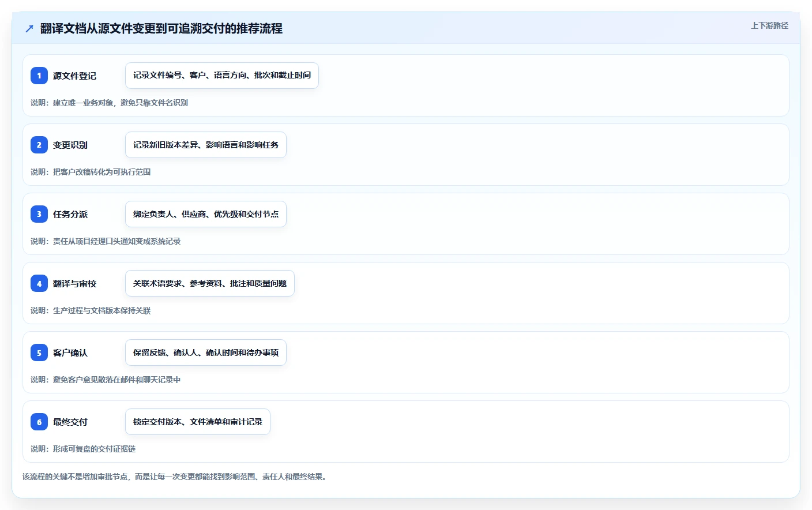Click the step 5 number badge
Screen dimensions: 812x510
pos(39,352)
